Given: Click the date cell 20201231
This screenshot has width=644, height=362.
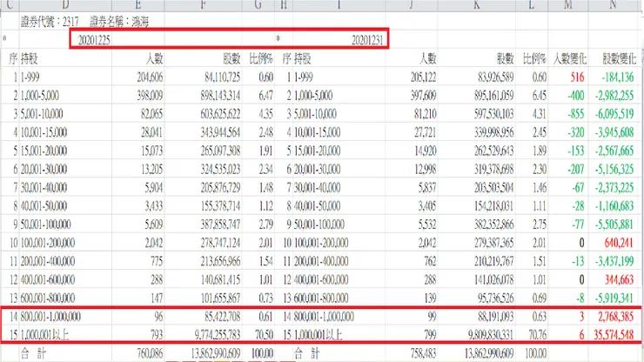Looking at the screenshot, I should click(367, 40).
